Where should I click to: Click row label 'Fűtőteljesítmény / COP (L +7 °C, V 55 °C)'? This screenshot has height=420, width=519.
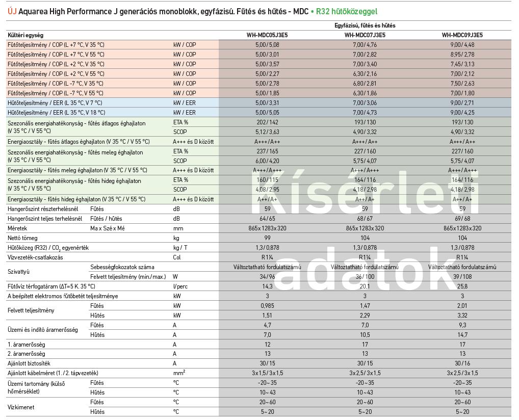(56, 54)
